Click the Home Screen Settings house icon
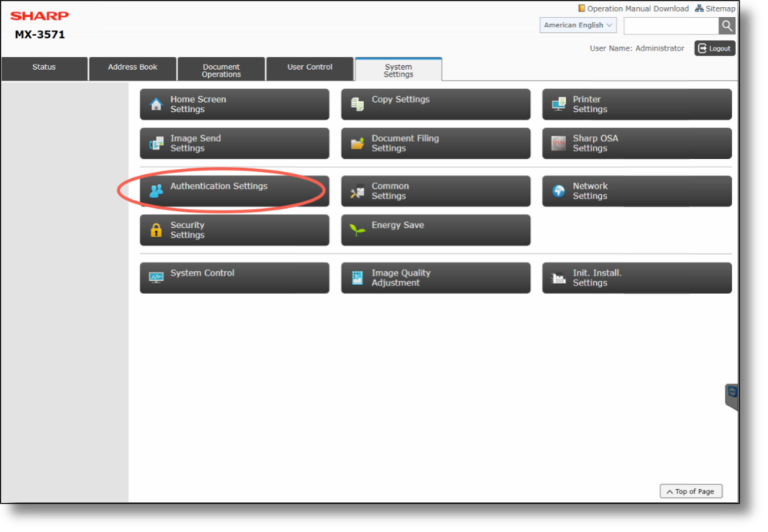This screenshot has width=768, height=532. [156, 104]
